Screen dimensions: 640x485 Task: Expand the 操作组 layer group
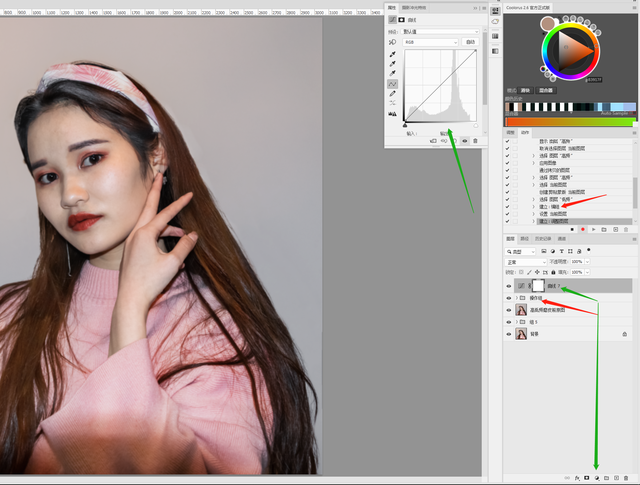coord(518,298)
